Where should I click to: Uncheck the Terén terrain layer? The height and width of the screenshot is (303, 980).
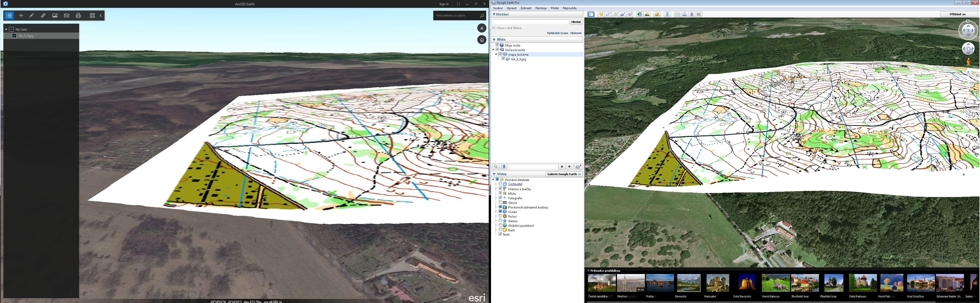pyautogui.click(x=500, y=234)
